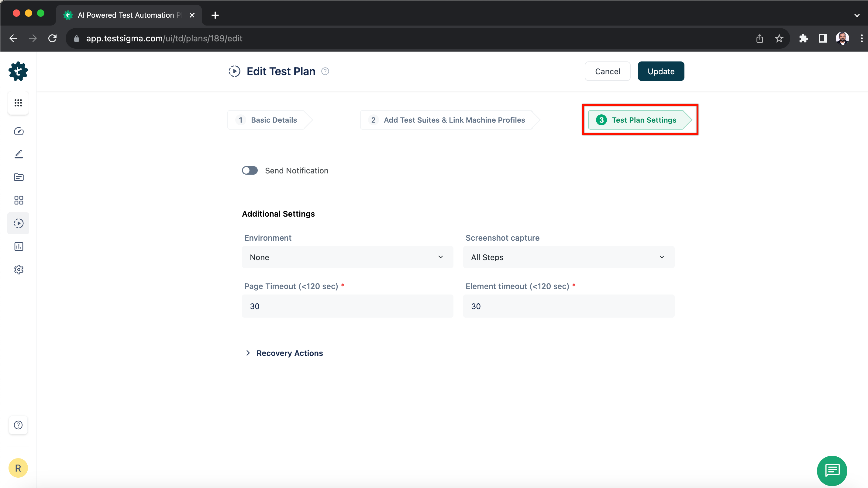The image size is (868, 488).
Task: Click the Cancel button
Action: coord(607,71)
